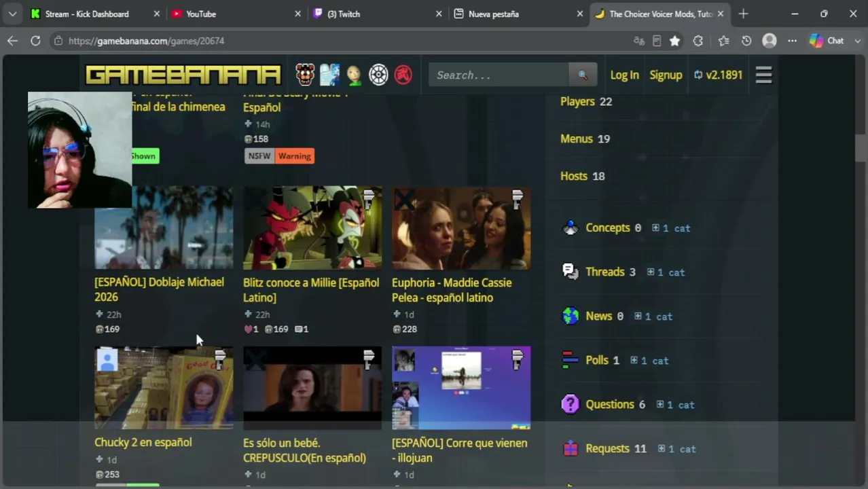Open the second game shortcut icon in the header
This screenshot has height=489, width=868.
329,75
